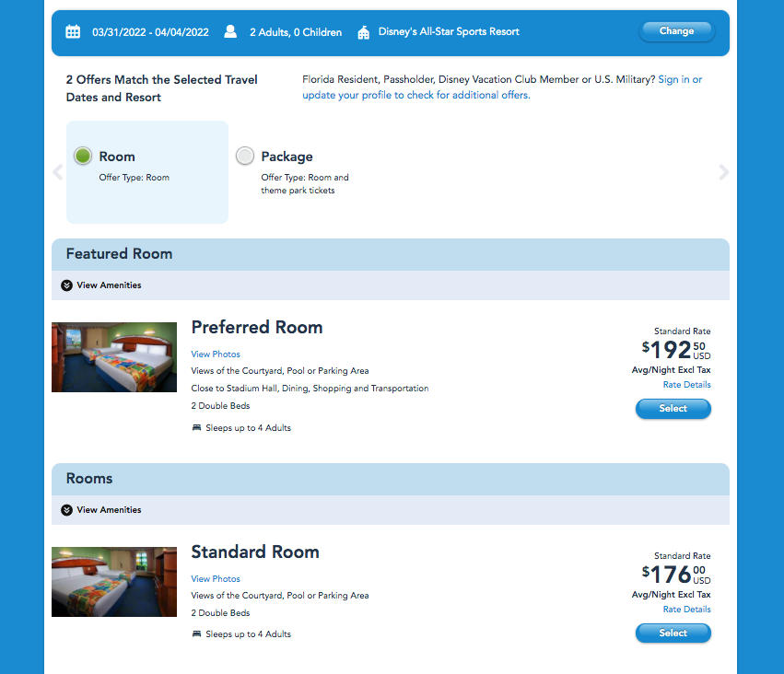Viewport: 784px width, 674px height.
Task: Click the right carousel arrow for offers
Action: (x=723, y=172)
